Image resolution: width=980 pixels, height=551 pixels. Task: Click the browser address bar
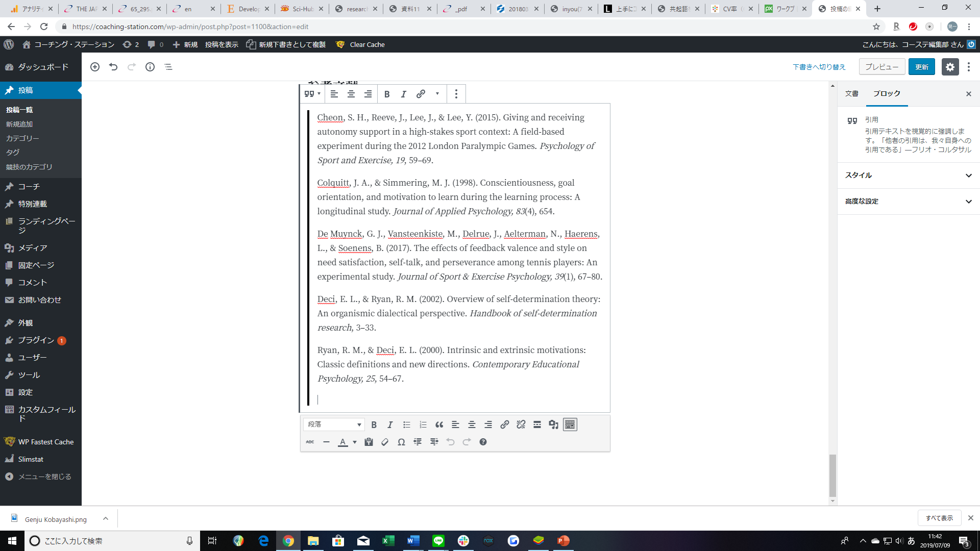(459, 27)
